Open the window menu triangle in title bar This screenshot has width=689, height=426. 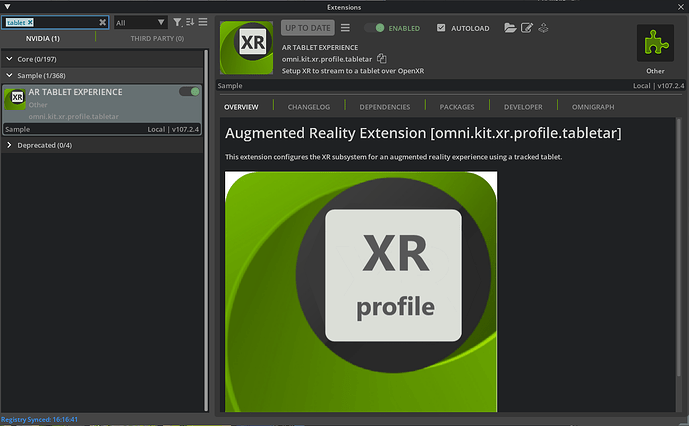click(x=7, y=7)
